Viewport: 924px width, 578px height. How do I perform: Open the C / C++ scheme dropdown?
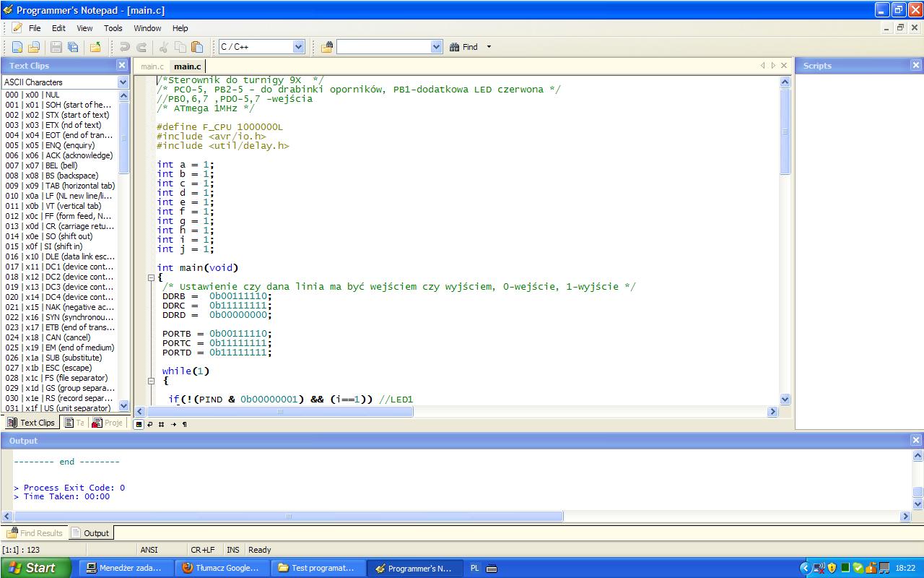pyautogui.click(x=299, y=46)
